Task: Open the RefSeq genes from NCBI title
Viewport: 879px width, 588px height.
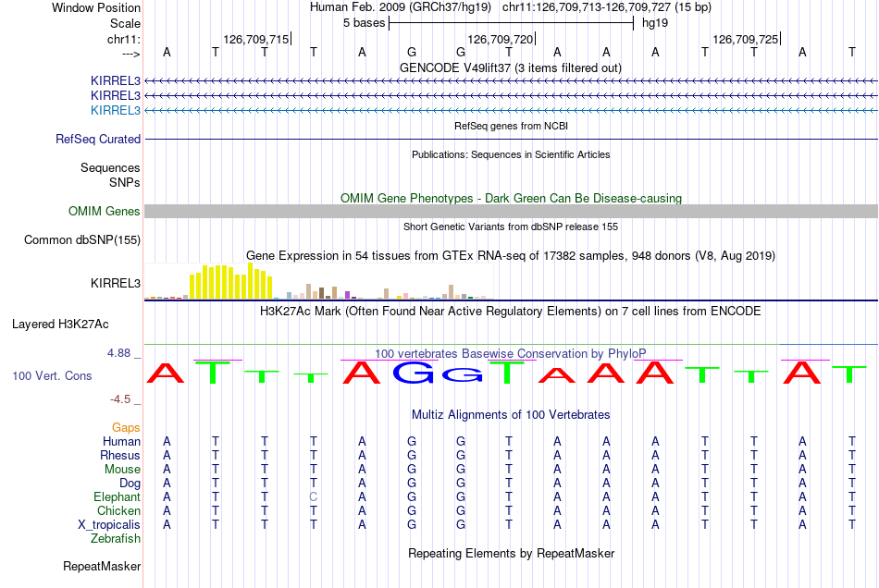Action: click(x=511, y=126)
